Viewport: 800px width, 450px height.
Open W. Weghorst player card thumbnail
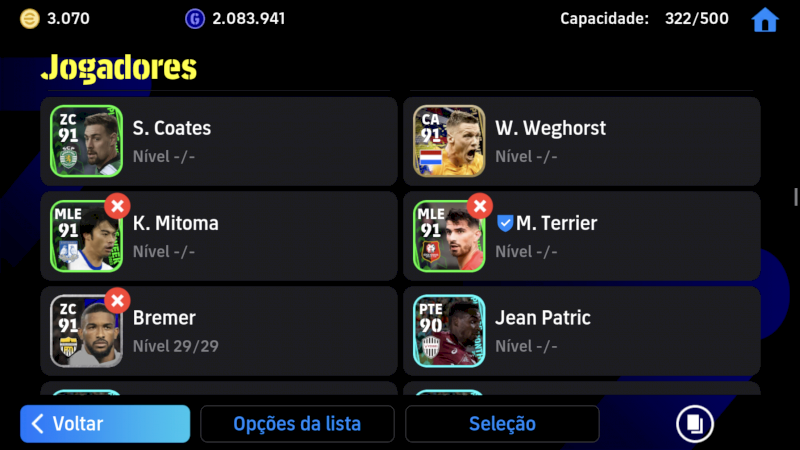point(449,141)
